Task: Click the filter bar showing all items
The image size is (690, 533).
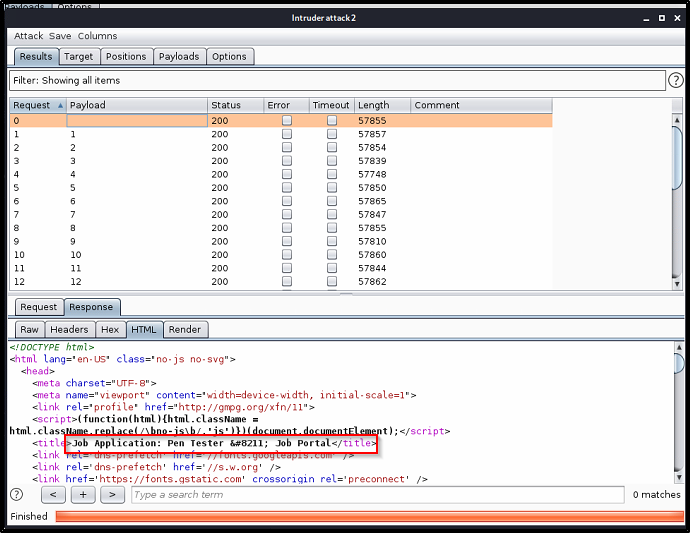Action: (337, 81)
